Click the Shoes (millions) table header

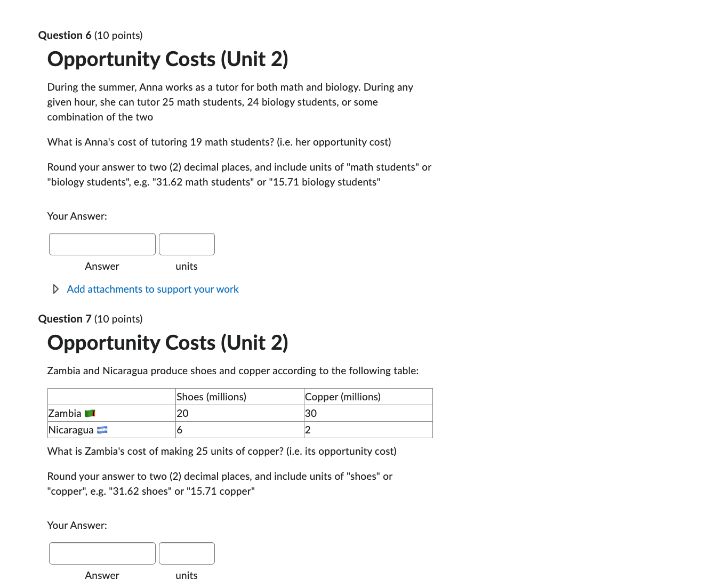(x=211, y=397)
